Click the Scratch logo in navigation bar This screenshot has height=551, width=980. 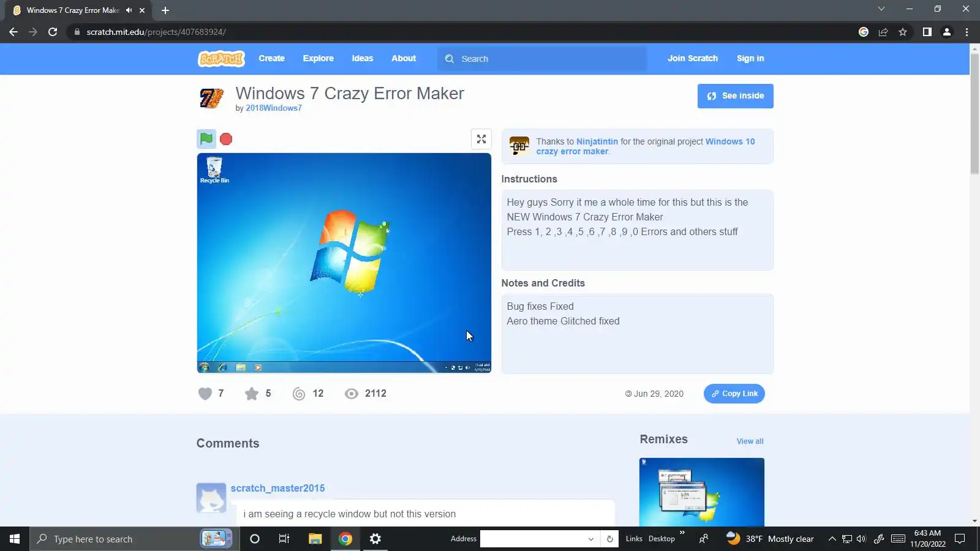point(221,59)
